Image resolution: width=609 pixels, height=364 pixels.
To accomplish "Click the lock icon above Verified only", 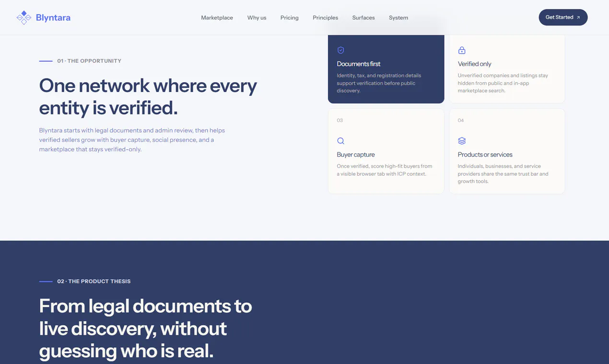I will [x=462, y=50].
